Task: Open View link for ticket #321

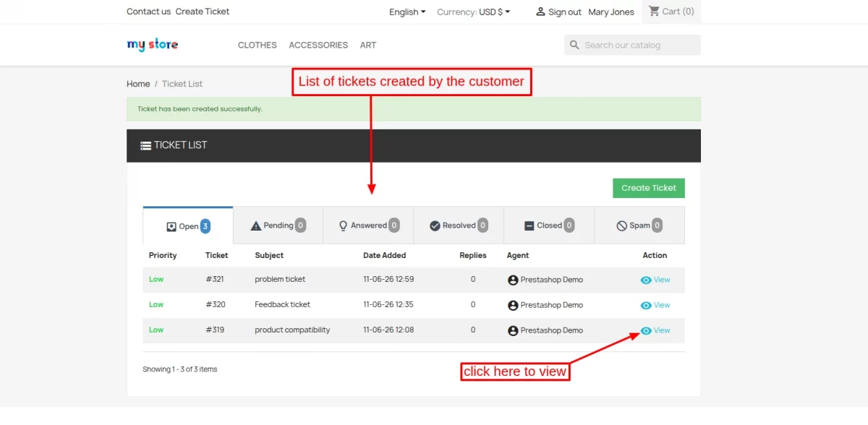Action: coord(662,280)
